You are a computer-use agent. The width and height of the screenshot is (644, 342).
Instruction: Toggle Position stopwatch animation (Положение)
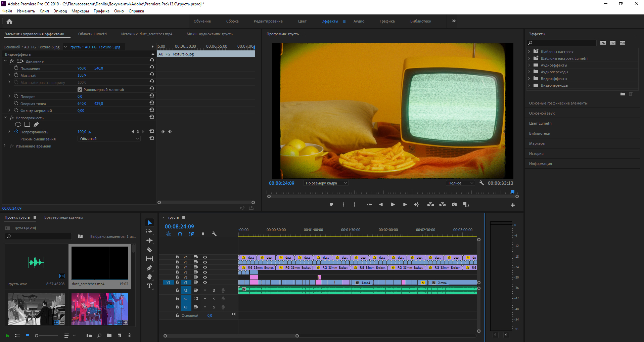coord(16,68)
